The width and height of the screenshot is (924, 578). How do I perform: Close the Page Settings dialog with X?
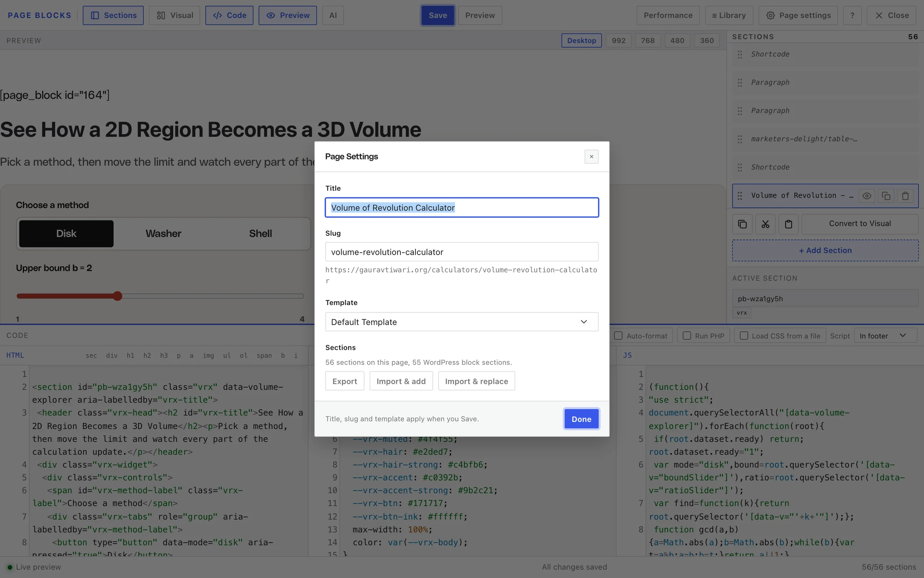[591, 156]
